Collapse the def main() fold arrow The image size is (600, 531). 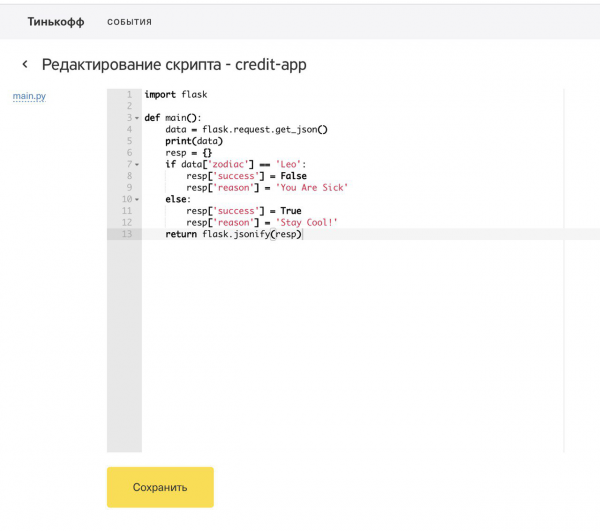click(137, 118)
